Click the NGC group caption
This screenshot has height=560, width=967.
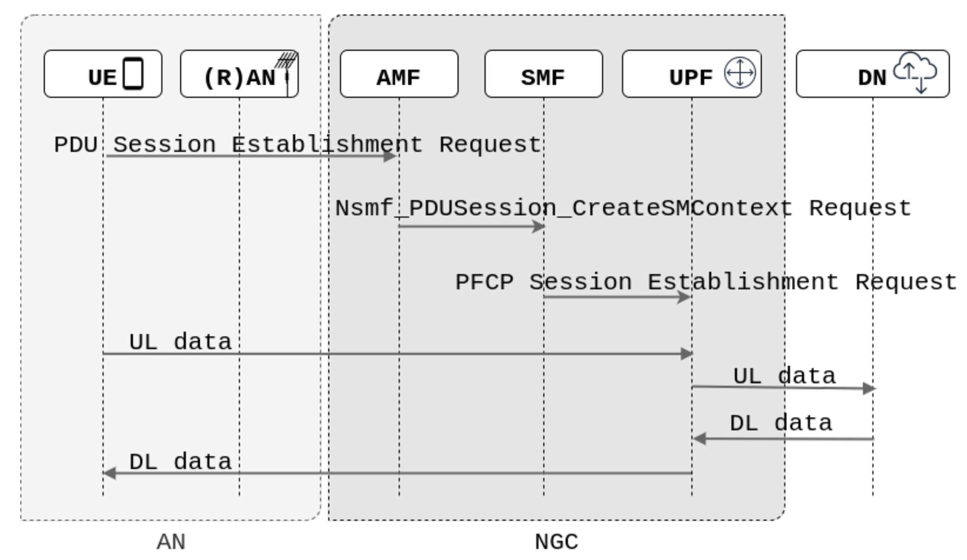[556, 542]
